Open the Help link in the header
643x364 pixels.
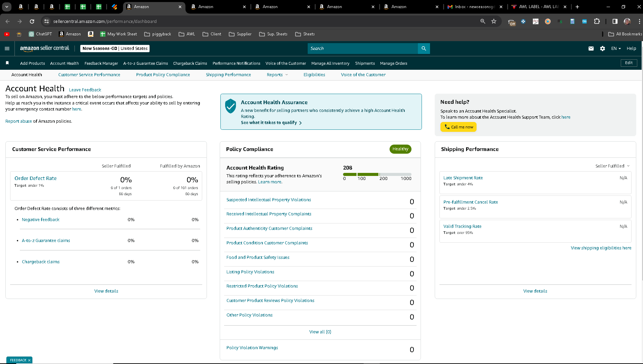pos(631,49)
